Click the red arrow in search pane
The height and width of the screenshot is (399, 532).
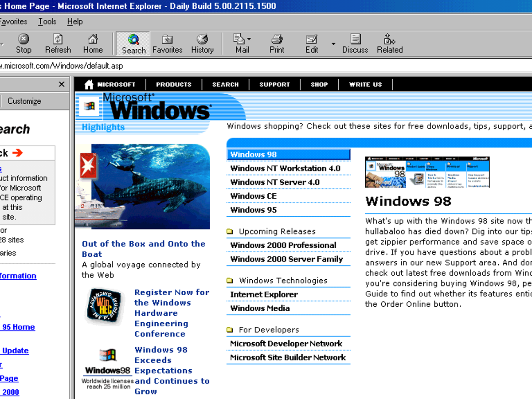17,153
